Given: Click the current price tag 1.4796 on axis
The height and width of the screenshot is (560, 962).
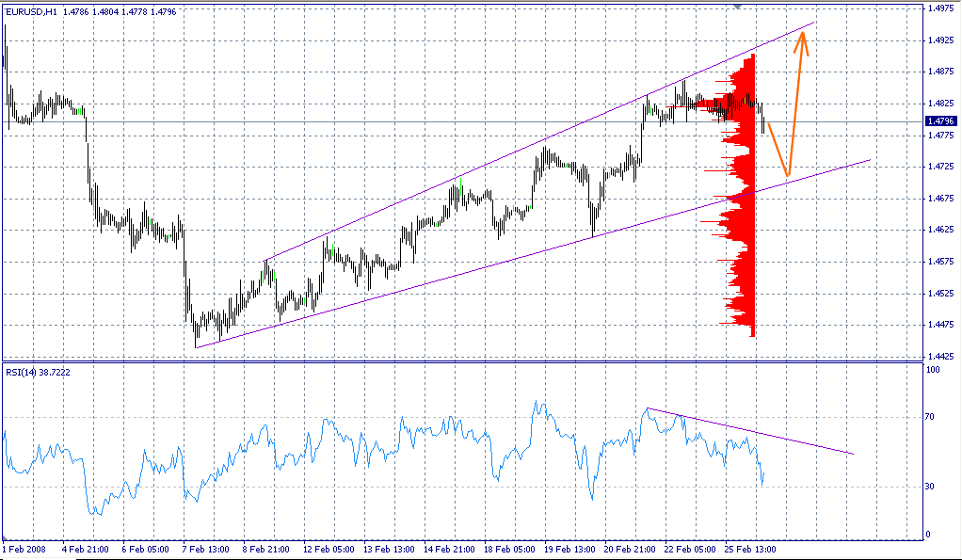Looking at the screenshot, I should pyautogui.click(x=941, y=120).
